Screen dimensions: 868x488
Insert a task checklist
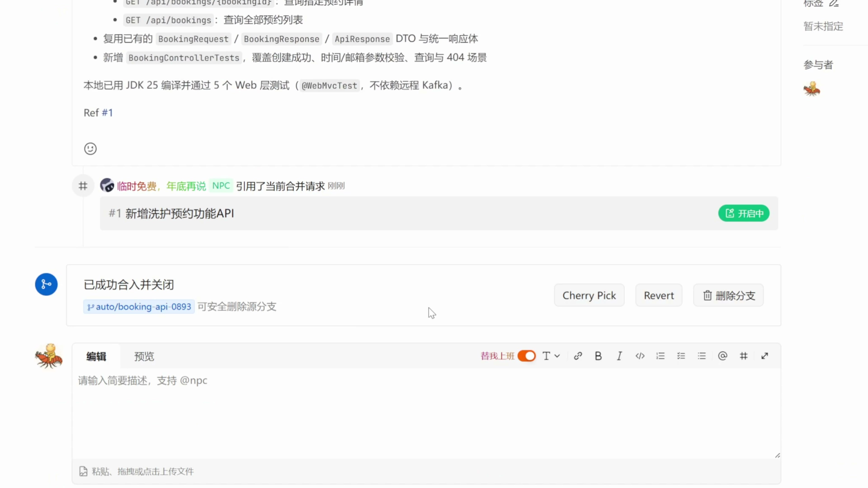[681, 356]
